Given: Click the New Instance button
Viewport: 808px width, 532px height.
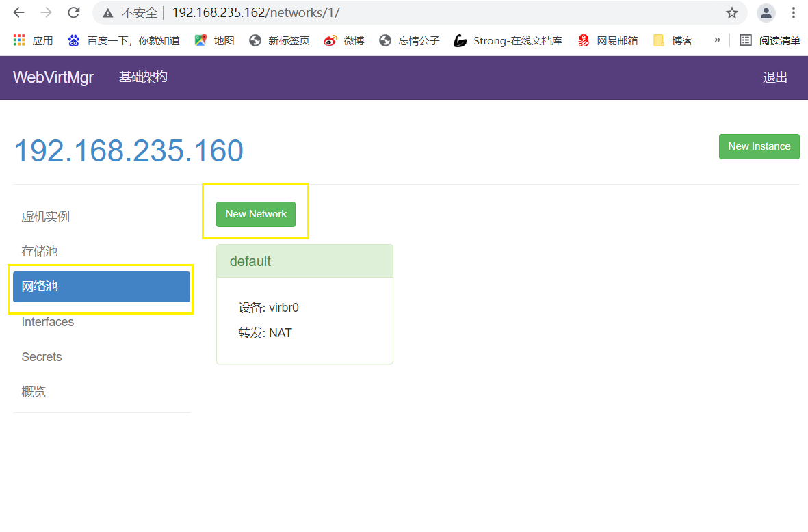Looking at the screenshot, I should [x=759, y=146].
